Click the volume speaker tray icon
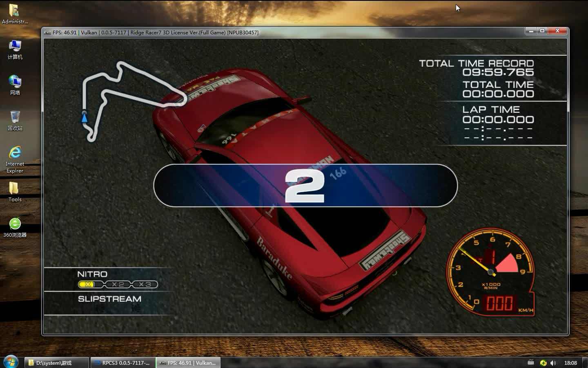588x368 pixels. point(553,363)
